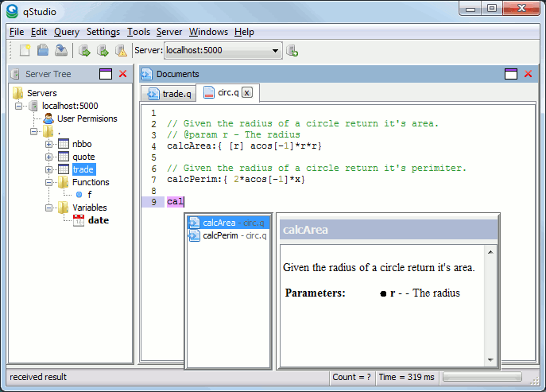Viewport: 546px width, 392px height.
Task: Click the Add Server icon beside dropdown
Action: pyautogui.click(x=292, y=51)
